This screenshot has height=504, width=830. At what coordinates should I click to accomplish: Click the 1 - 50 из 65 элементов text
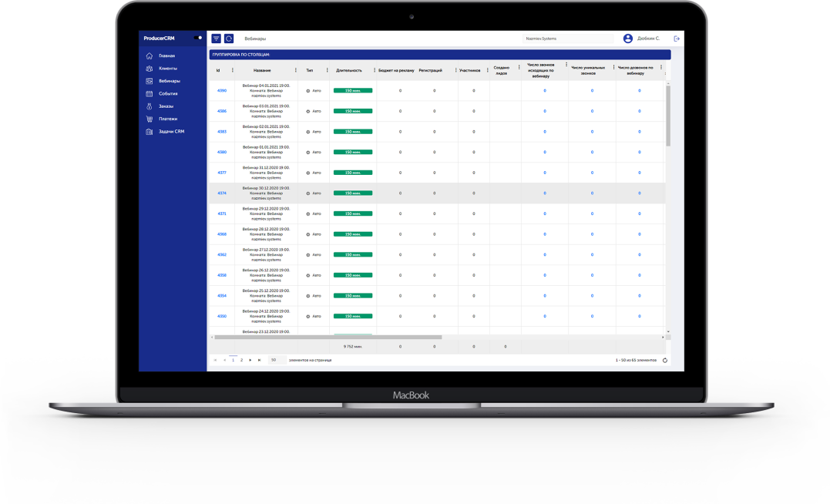[636, 360]
